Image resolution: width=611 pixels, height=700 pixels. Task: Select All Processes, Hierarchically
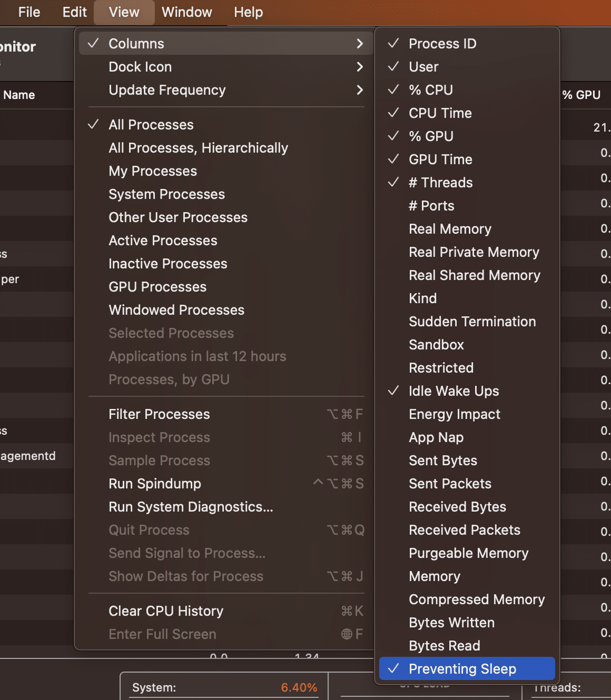pos(226,148)
